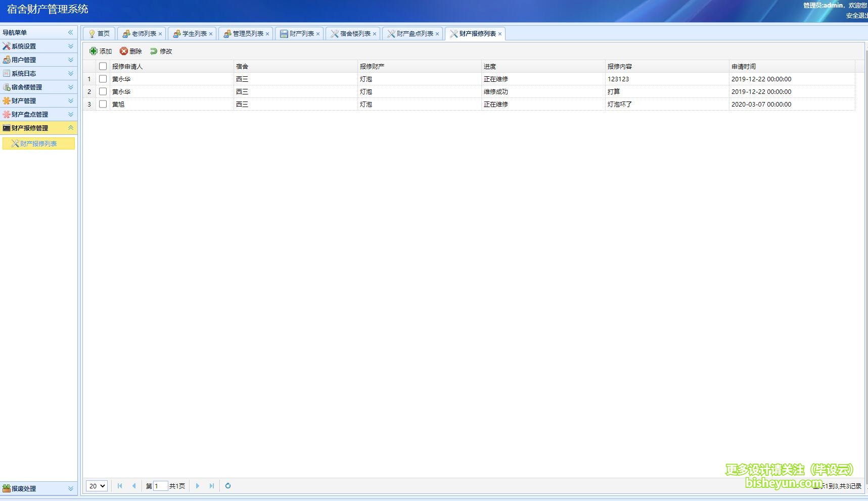Close the 管理员列表 tab
Viewport: 868px width, 501px height.
[267, 34]
